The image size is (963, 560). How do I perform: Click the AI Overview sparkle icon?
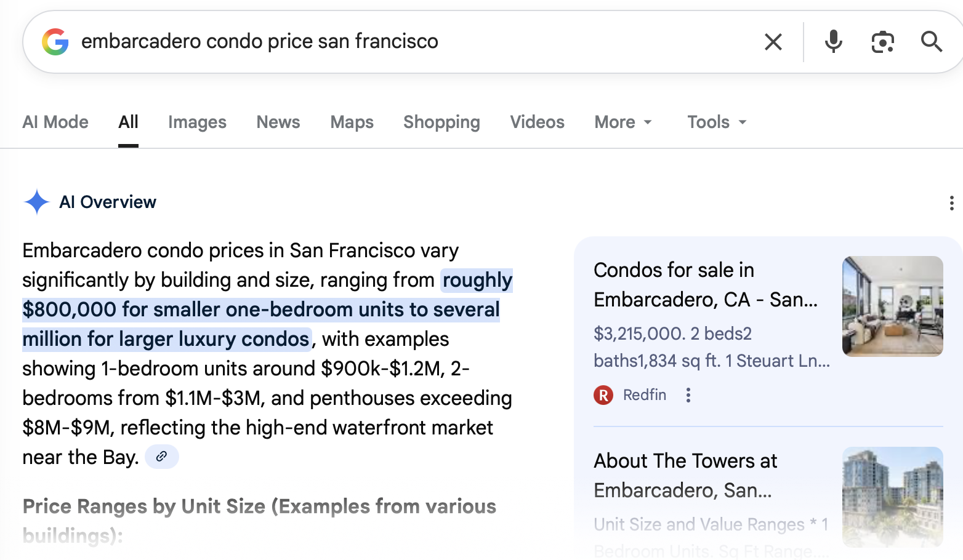(37, 202)
